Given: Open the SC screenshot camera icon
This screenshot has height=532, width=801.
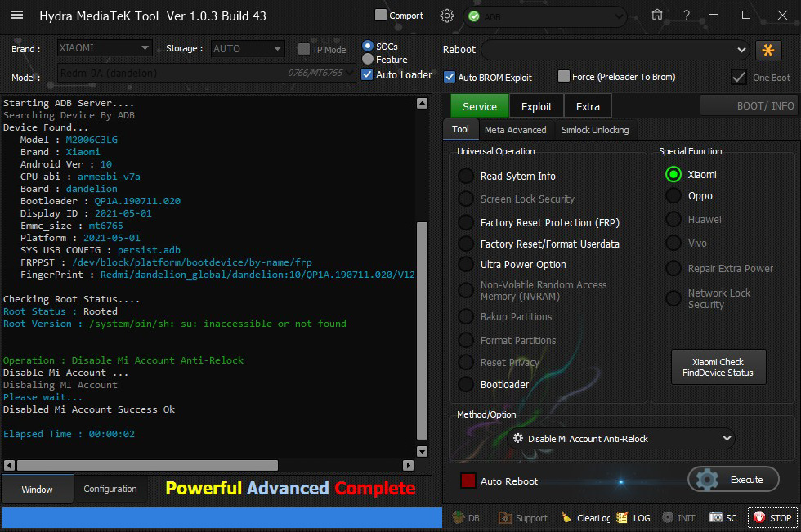Looking at the screenshot, I should pyautogui.click(x=715, y=518).
